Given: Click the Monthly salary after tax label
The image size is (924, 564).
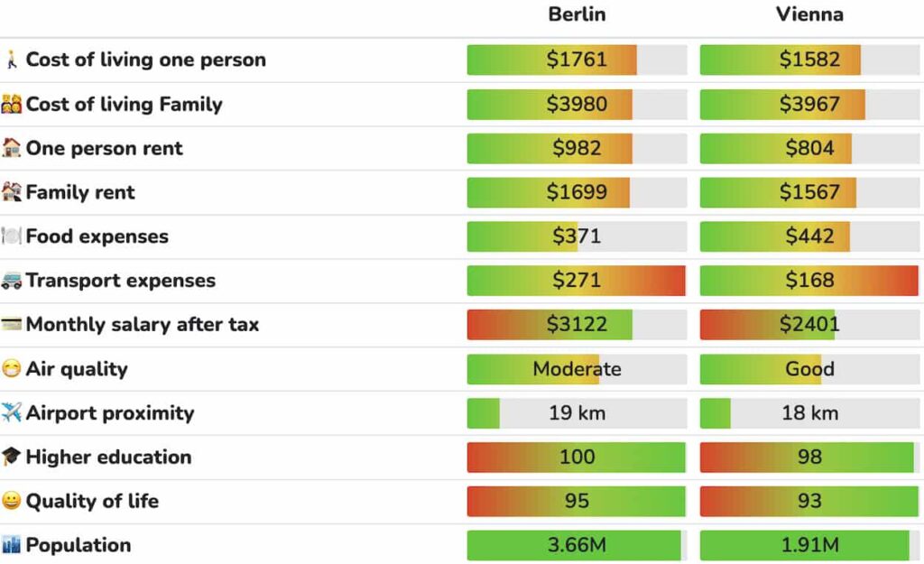Looking at the screenshot, I should coord(142,325).
